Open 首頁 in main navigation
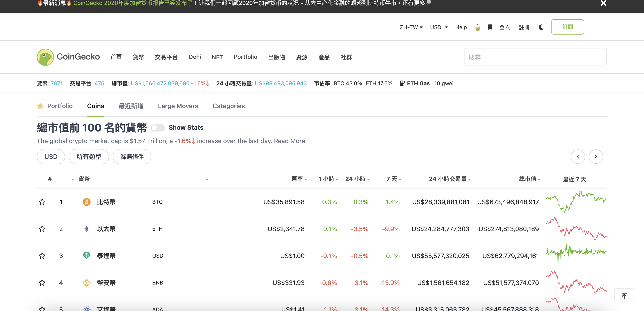The width and height of the screenshot is (644, 311). (x=116, y=57)
